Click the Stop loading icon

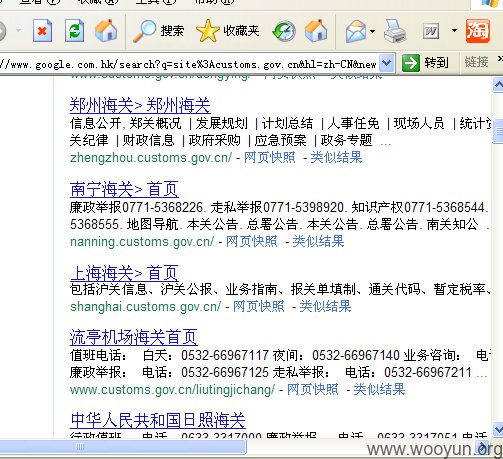42,31
